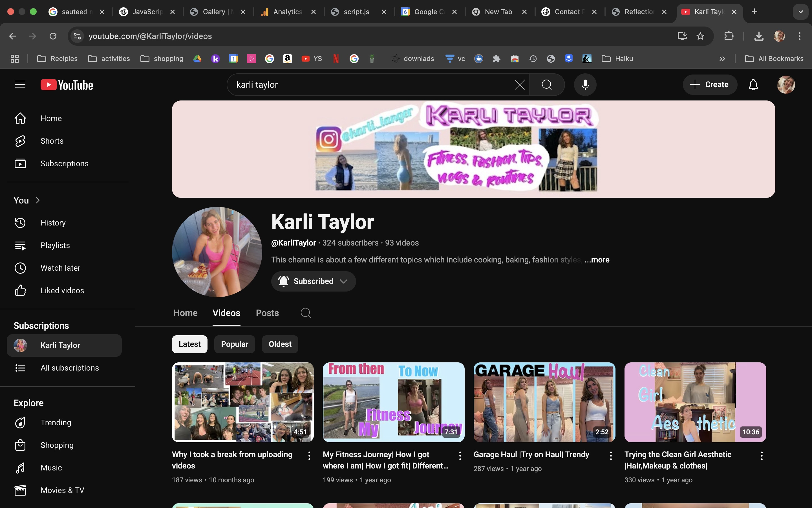Viewport: 812px width, 508px height.
Task: Open the notifications bell
Action: [753, 85]
